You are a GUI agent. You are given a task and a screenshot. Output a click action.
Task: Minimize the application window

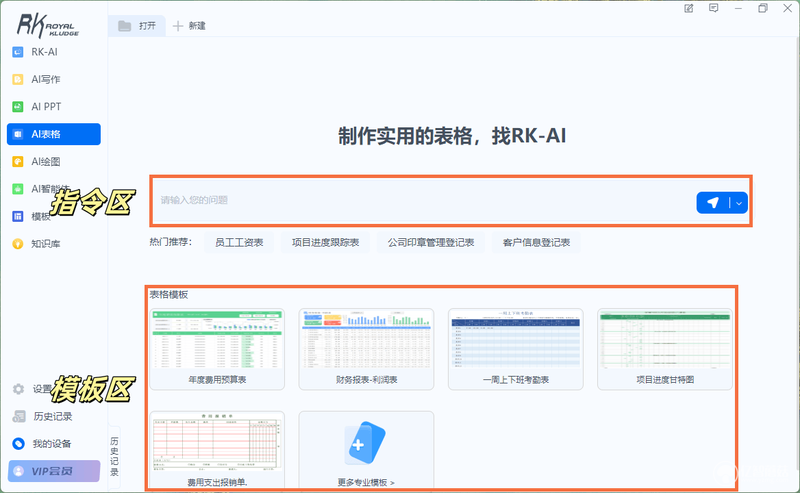[738, 8]
